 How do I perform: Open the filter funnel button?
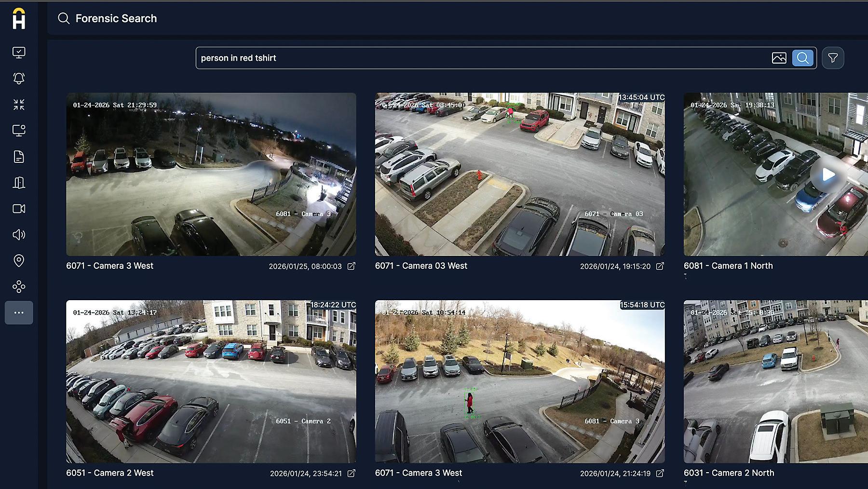[833, 58]
